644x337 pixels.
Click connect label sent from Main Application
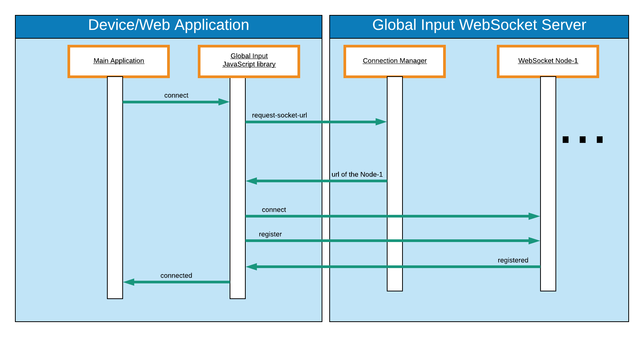tap(176, 95)
